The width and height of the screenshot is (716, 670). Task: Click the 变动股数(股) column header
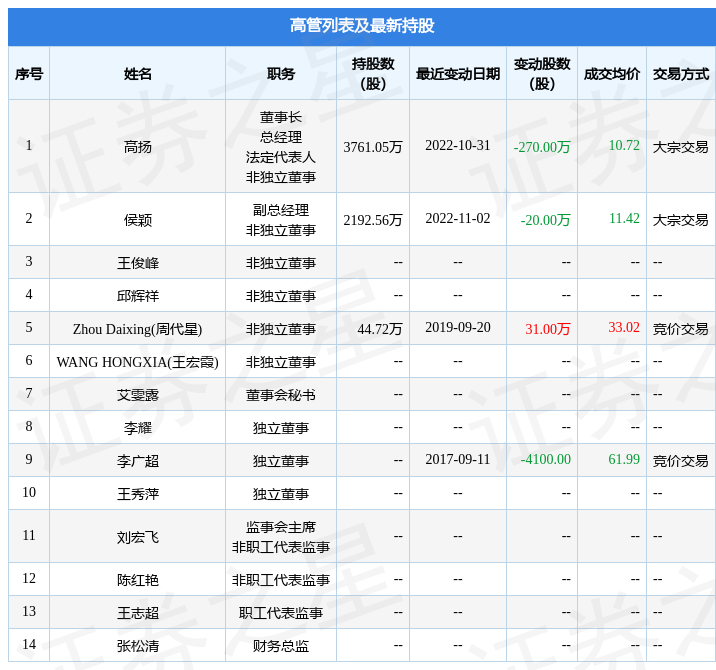[542, 74]
